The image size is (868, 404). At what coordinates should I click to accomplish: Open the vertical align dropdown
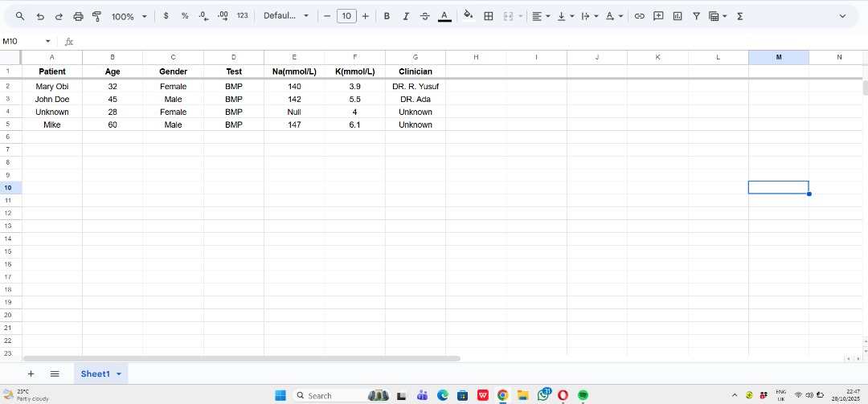[x=565, y=16]
